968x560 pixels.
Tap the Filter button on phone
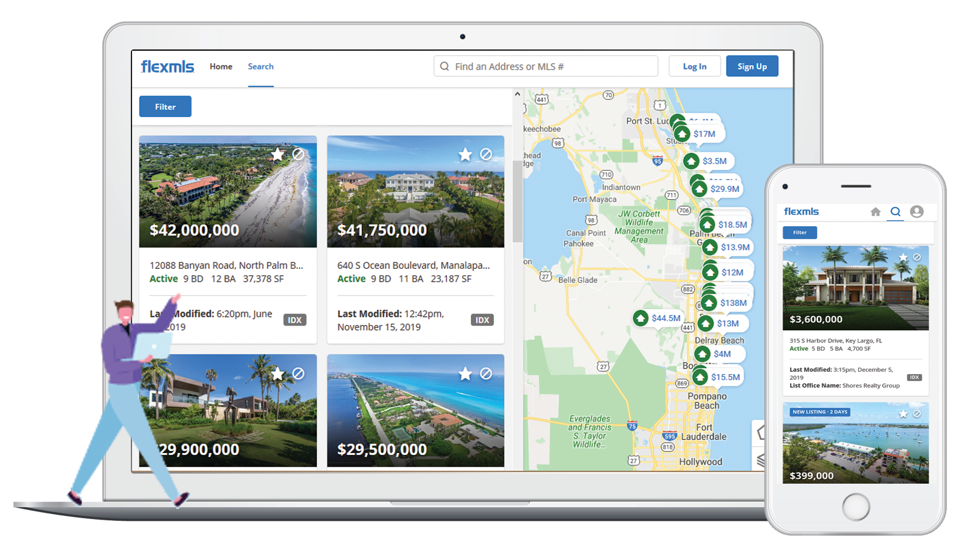800,232
